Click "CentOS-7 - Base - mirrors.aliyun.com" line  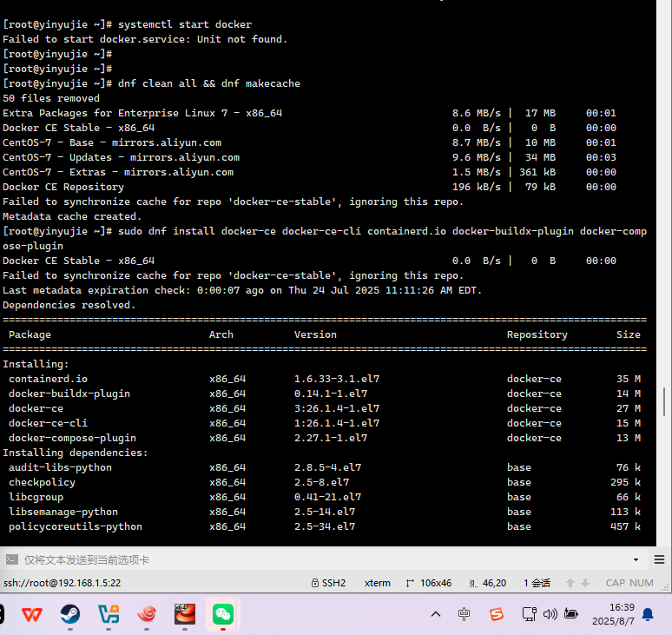(112, 142)
